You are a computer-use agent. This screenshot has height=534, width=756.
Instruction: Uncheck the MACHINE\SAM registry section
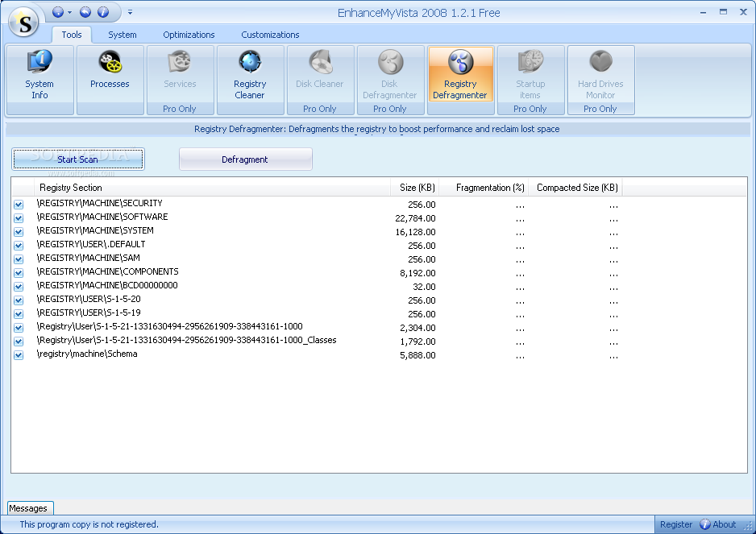tap(19, 259)
